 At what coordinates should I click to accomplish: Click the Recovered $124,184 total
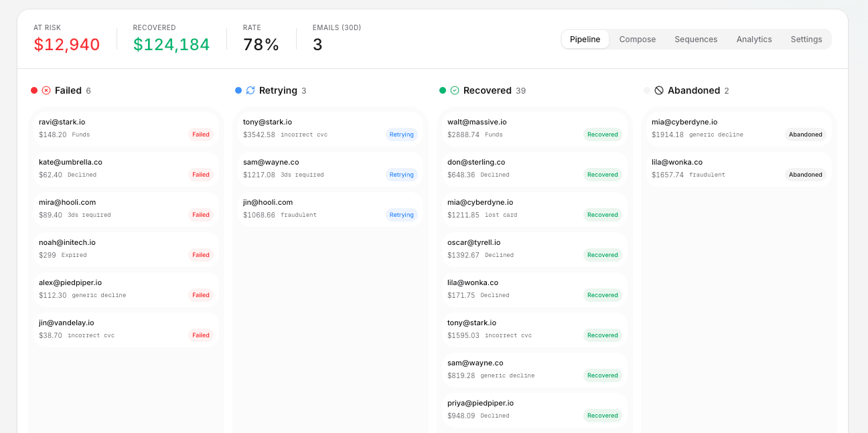coord(171,45)
